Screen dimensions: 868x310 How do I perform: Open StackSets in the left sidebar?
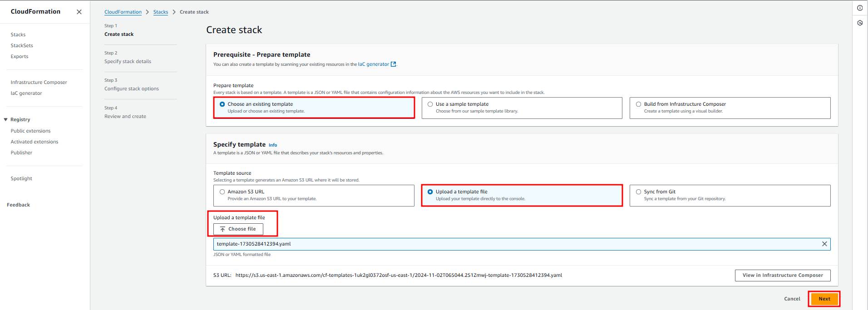[22, 46]
